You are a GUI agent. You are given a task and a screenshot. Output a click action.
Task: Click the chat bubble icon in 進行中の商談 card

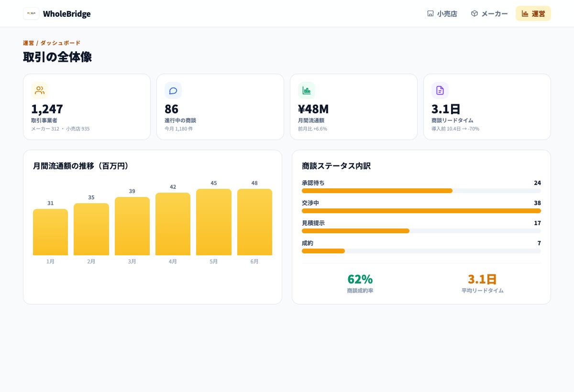click(173, 90)
